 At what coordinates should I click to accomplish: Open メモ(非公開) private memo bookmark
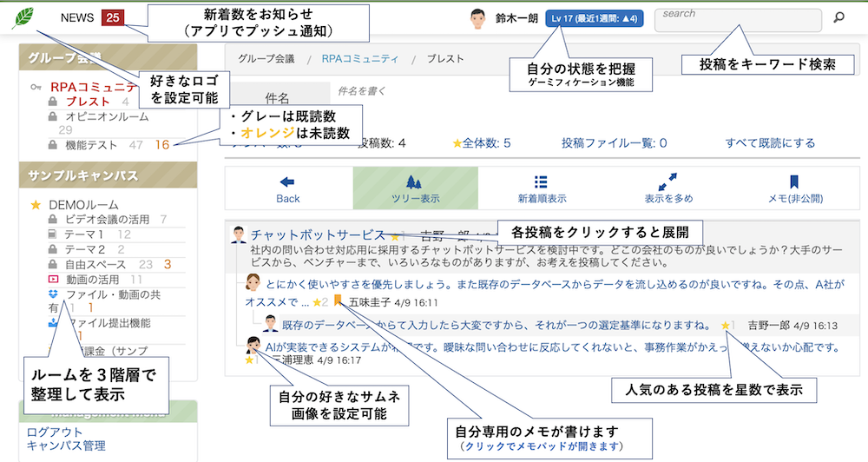(793, 188)
